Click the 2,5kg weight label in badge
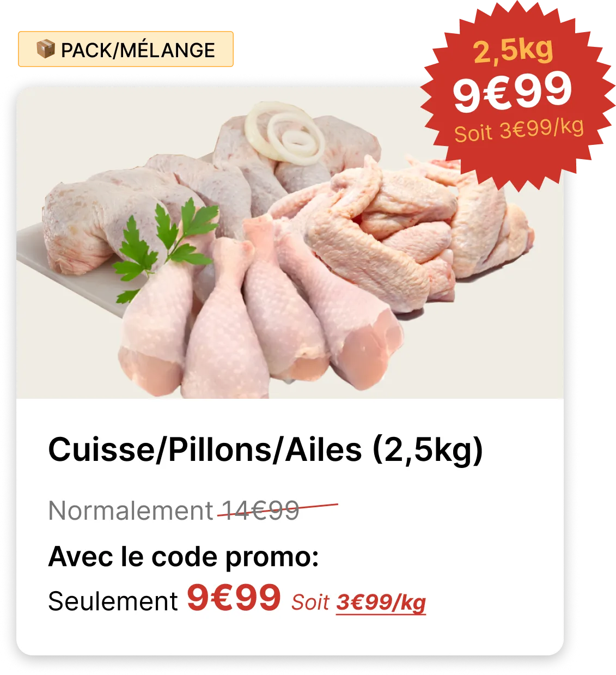 click(513, 50)
